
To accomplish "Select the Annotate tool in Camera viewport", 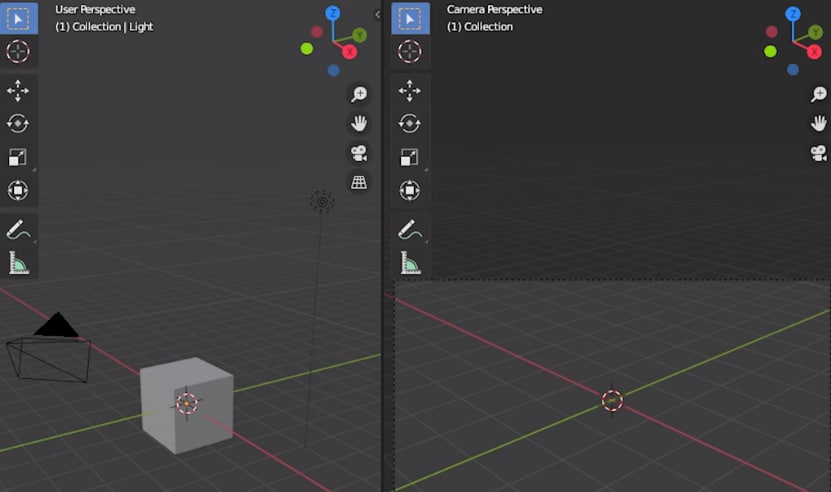I will click(x=410, y=230).
